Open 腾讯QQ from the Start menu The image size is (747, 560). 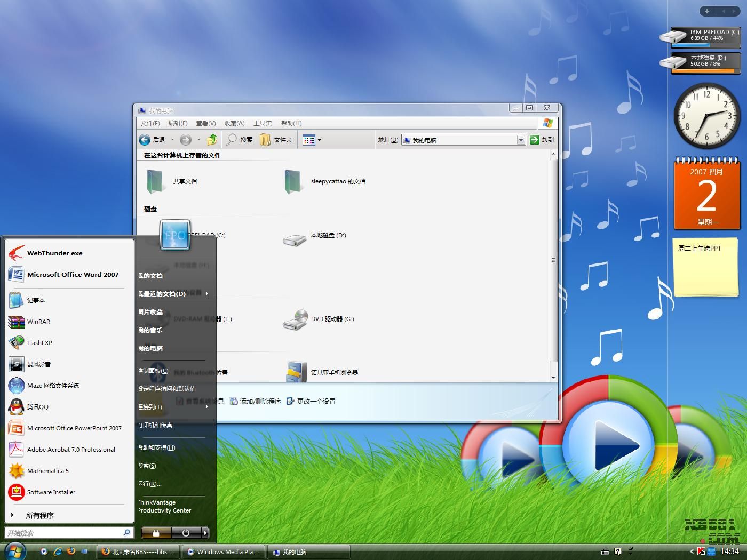click(37, 407)
